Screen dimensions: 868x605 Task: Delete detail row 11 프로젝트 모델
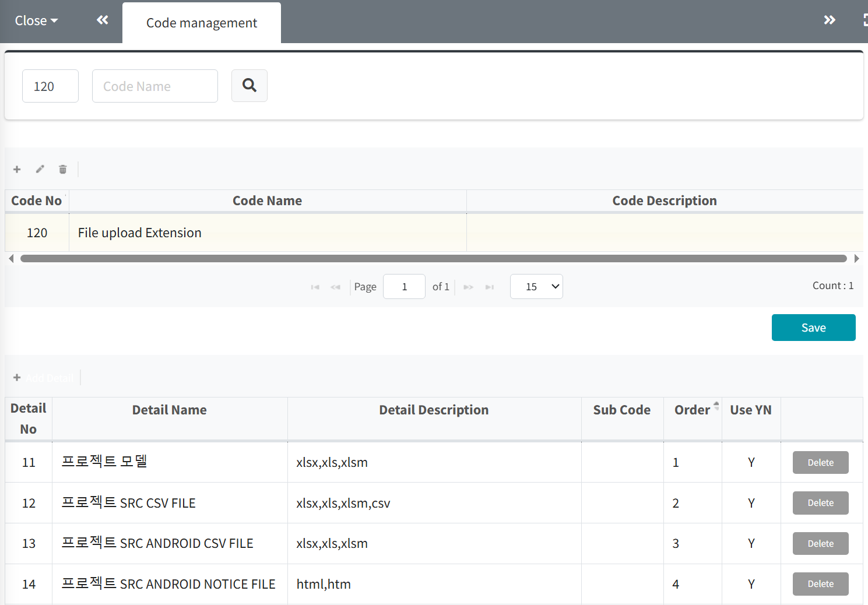(x=820, y=462)
